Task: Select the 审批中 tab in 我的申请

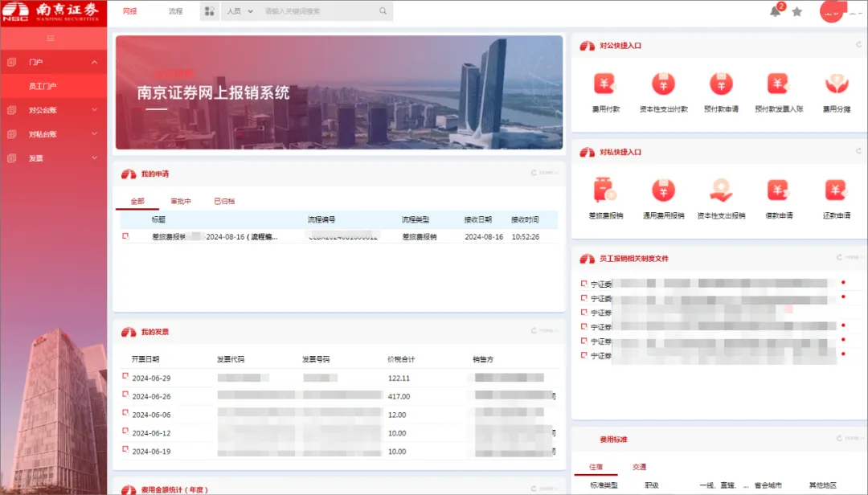Action: (181, 201)
